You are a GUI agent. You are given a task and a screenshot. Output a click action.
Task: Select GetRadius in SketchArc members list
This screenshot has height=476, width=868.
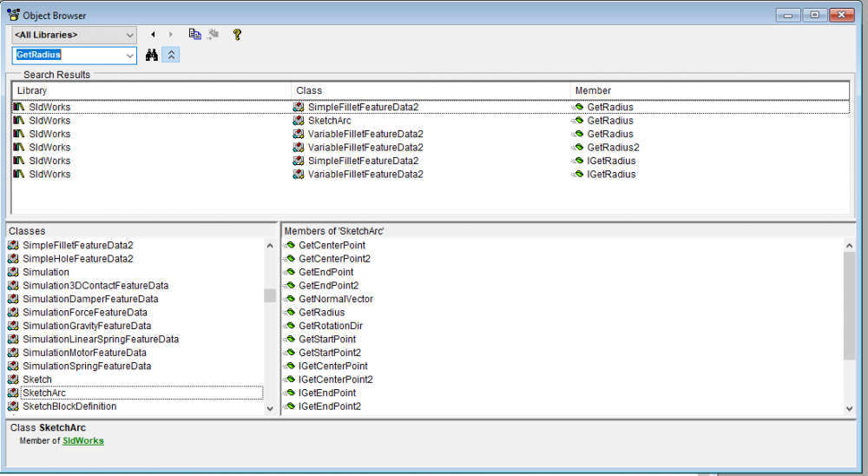coord(322,312)
